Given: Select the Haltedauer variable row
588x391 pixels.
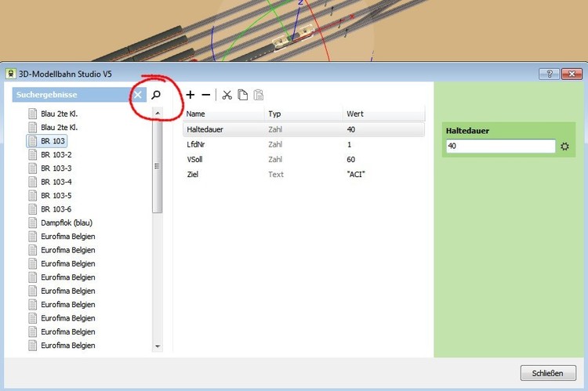Looking at the screenshot, I should click(303, 129).
